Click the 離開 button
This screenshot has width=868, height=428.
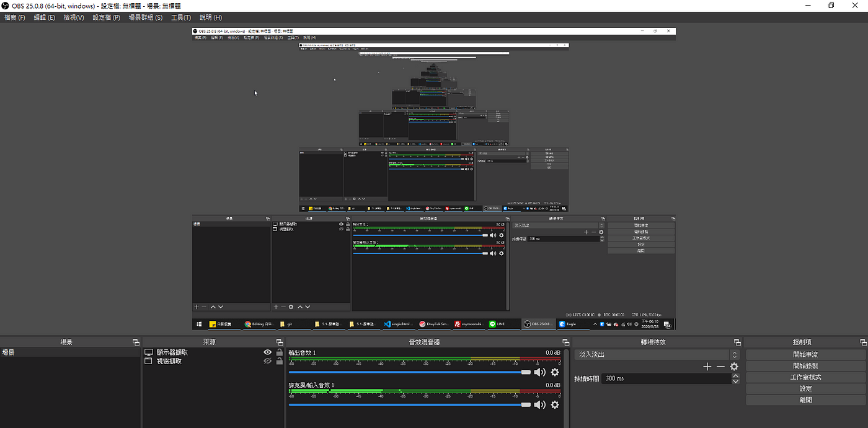point(805,400)
